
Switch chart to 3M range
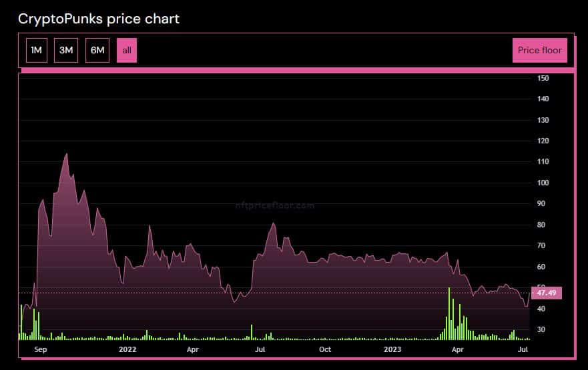66,50
